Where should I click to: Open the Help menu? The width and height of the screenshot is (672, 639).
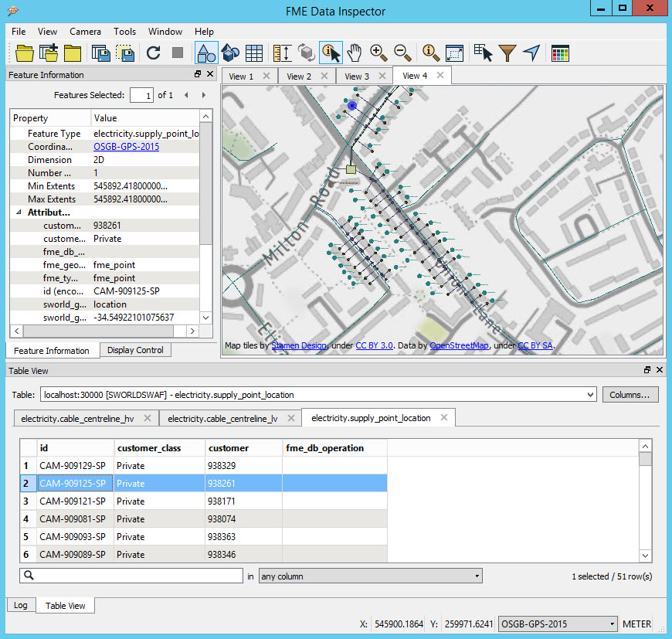tap(204, 31)
